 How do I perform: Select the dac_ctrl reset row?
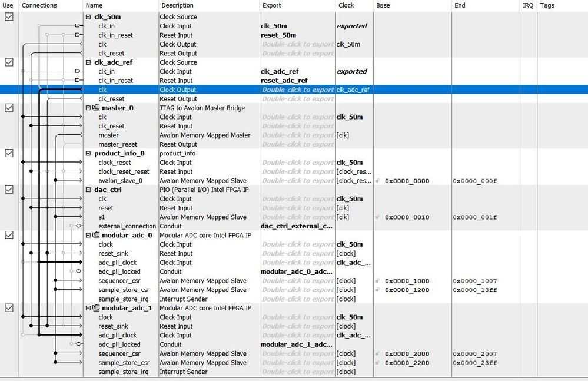tap(294, 208)
